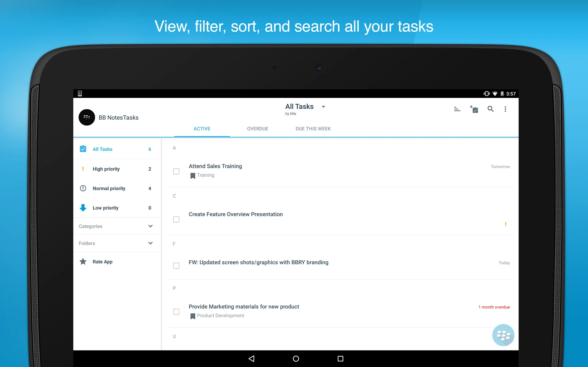Switch to the OVERDUE tab
This screenshot has width=588, height=367.
pos(257,129)
